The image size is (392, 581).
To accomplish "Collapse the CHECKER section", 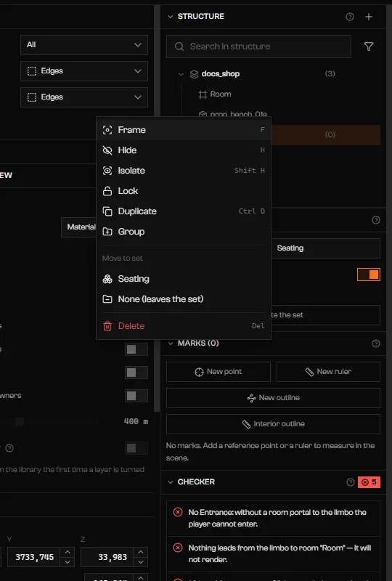I will tap(171, 482).
